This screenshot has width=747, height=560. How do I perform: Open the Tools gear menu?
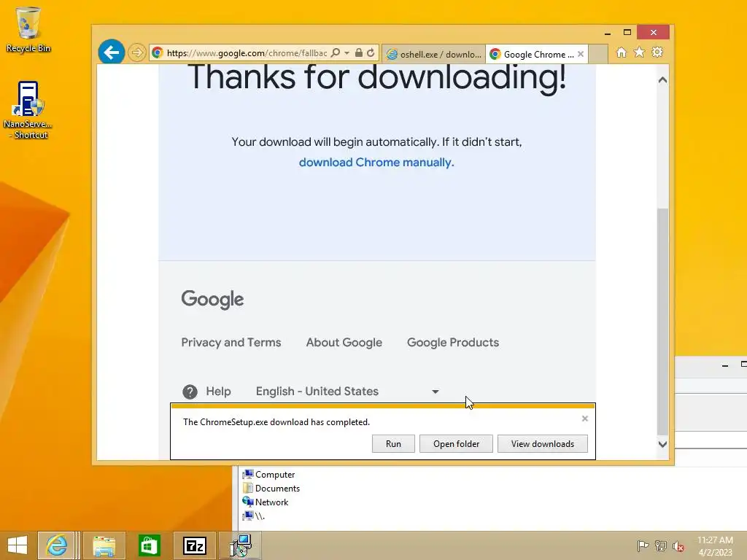pyautogui.click(x=657, y=52)
